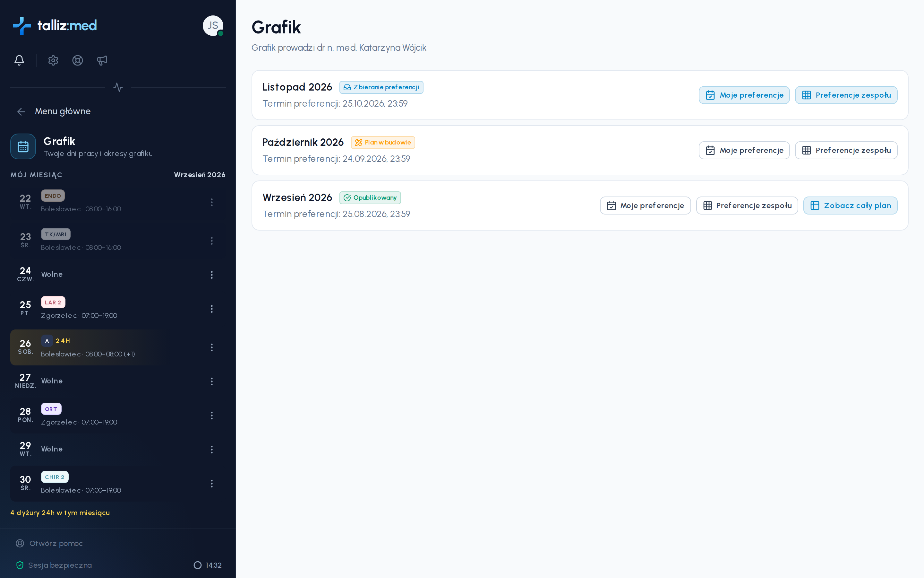Click the Zbieranie preferencji status badge

[x=381, y=87]
